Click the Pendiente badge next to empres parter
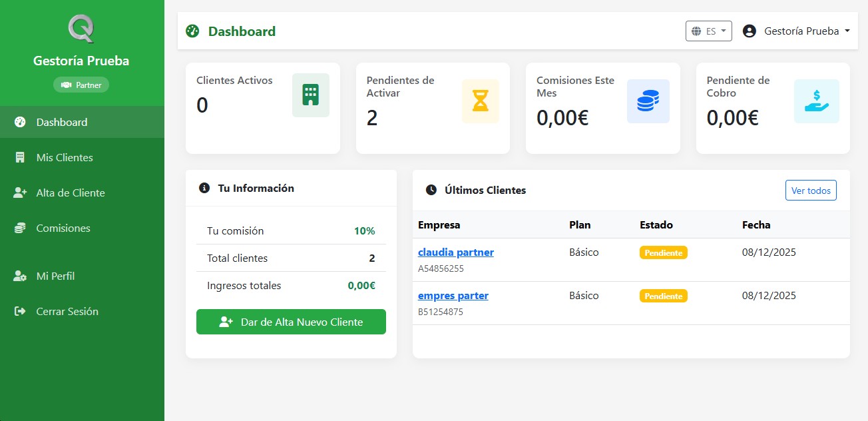Screen dimensions: 868x421 [x=663, y=296]
